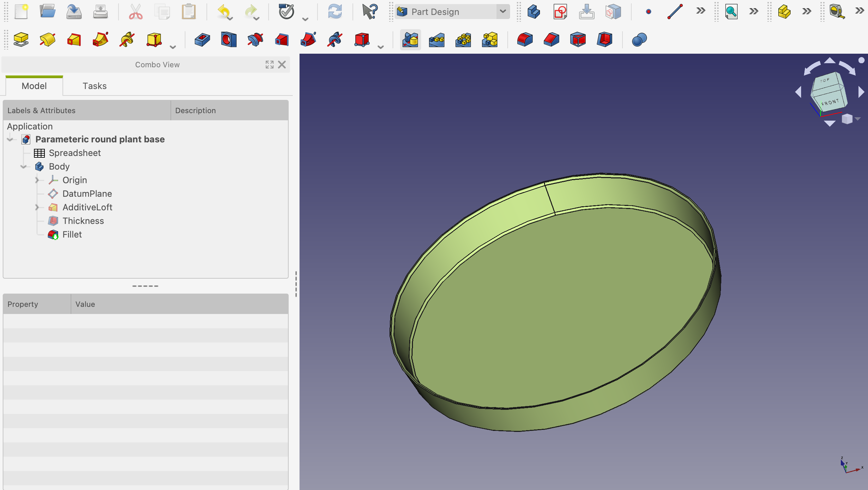Click the Value column header

180,304
